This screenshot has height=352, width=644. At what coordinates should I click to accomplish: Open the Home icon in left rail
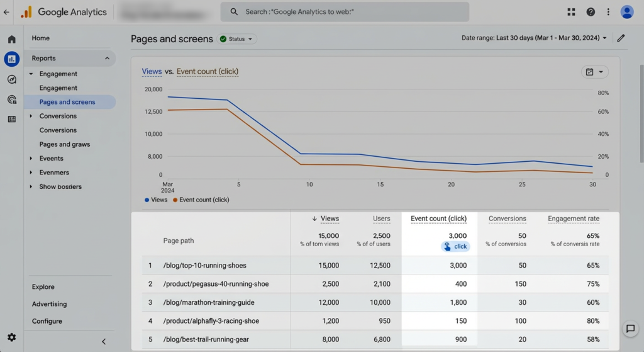(11, 39)
